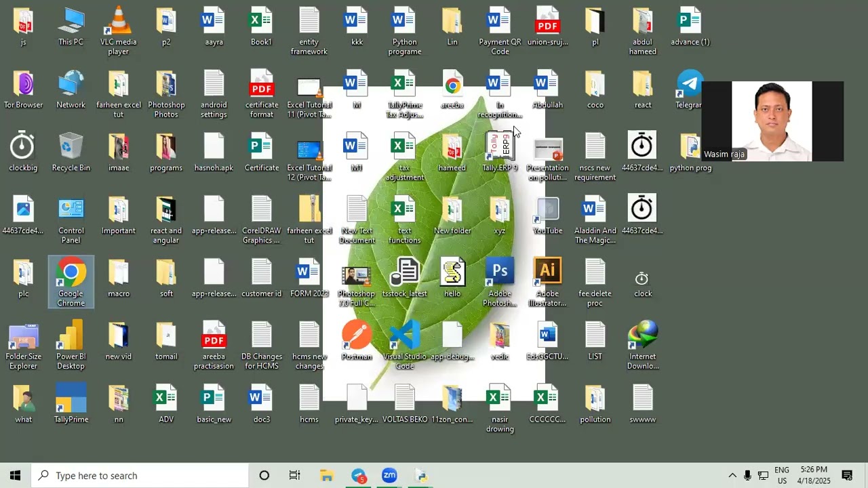Click the pollution folder icon
Screen dimensions: 868x488
595,404
